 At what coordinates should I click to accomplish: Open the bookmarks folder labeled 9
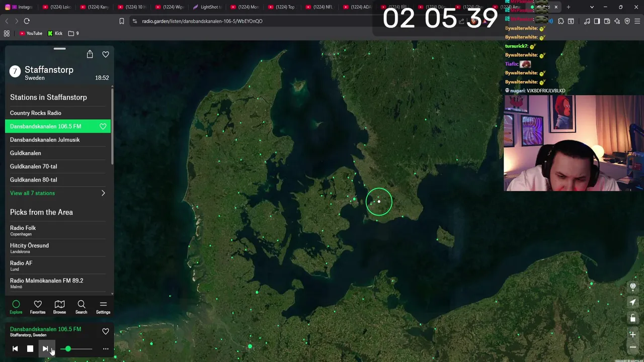click(x=73, y=33)
